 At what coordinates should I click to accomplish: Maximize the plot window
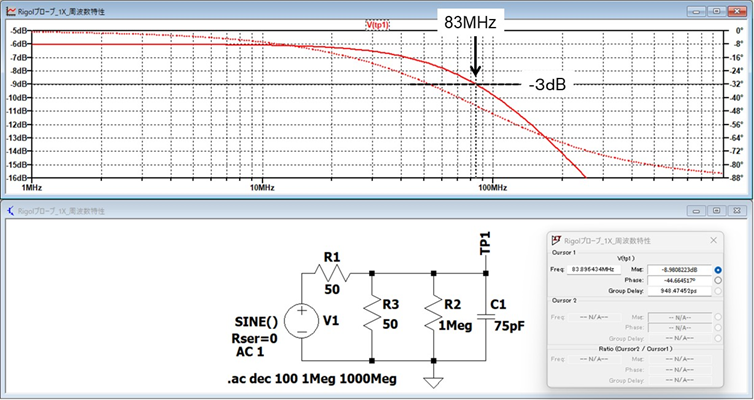[716, 9]
